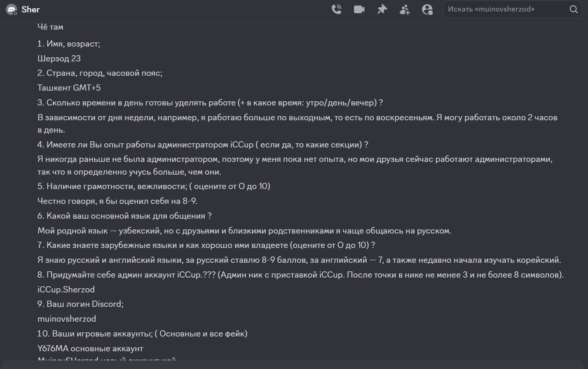Click the message "Чё там"

coord(50,27)
